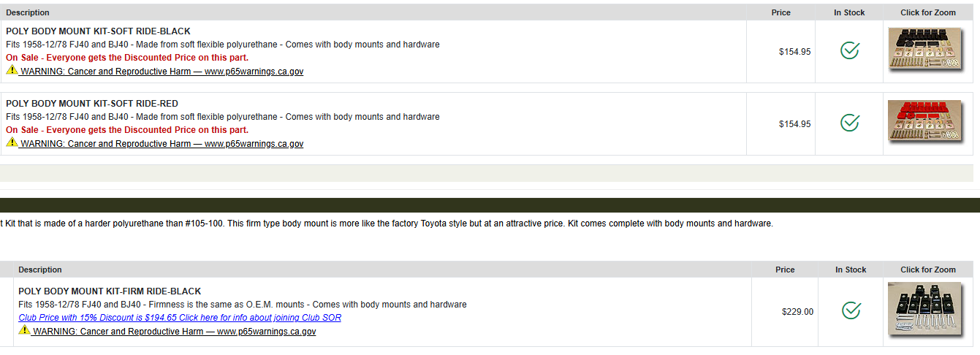Screen dimensions: 980x355
Task: Click the warning triangle icon under Soft Ride-Black
Action: click(x=12, y=71)
